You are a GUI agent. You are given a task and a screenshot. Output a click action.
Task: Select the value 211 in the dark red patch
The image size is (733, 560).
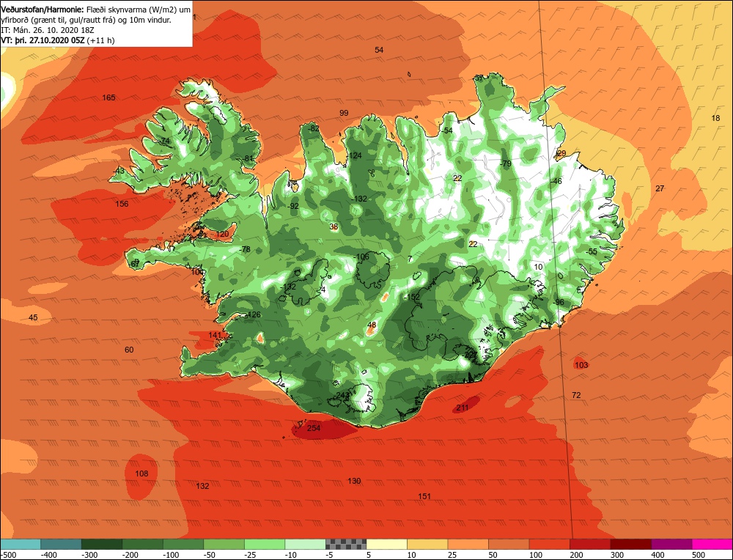tap(463, 408)
